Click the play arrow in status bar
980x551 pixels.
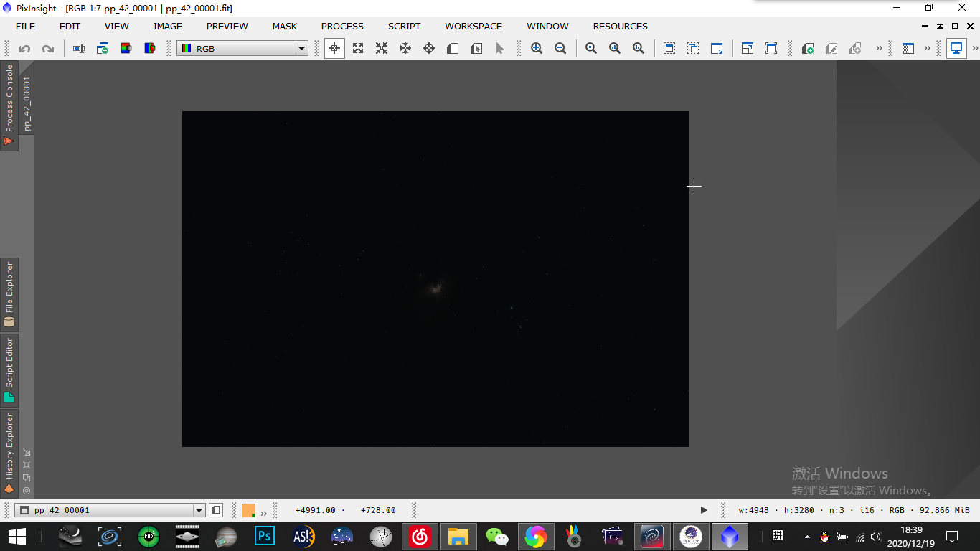[x=704, y=510]
